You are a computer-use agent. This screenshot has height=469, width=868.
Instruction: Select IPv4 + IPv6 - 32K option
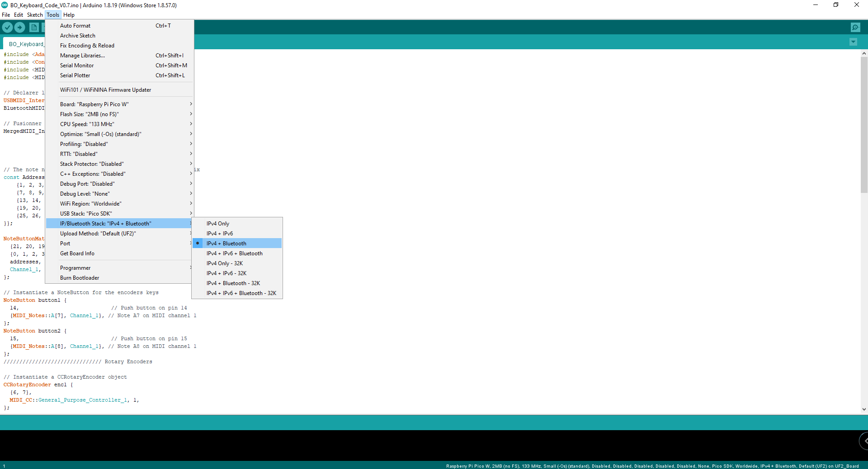click(x=237, y=273)
